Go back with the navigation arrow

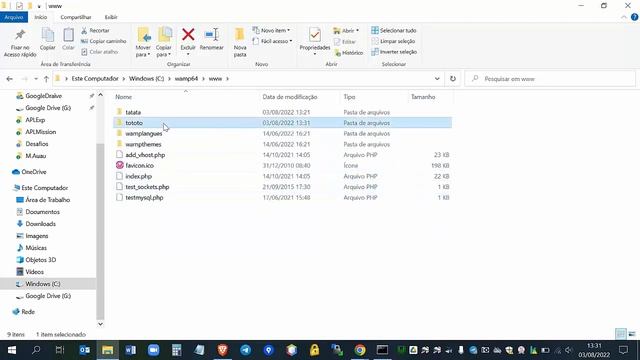[x=9, y=79]
